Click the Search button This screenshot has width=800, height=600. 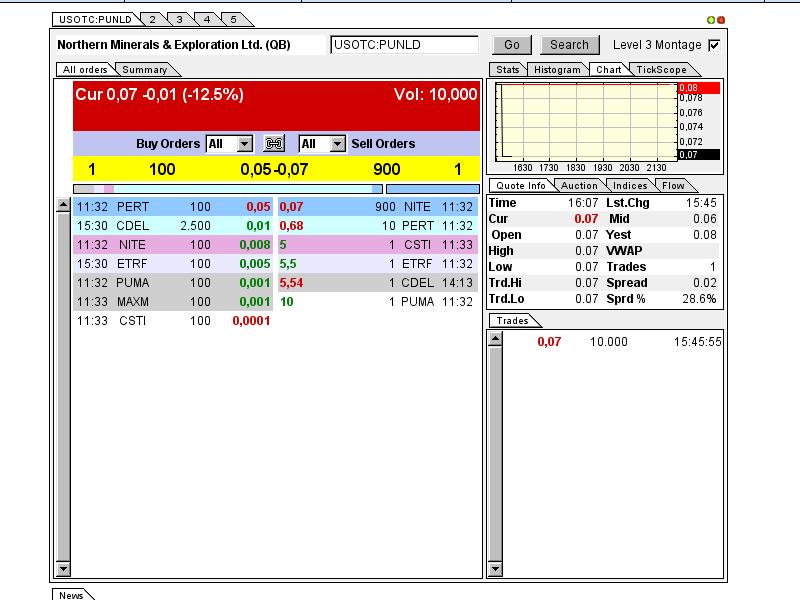[x=569, y=45]
